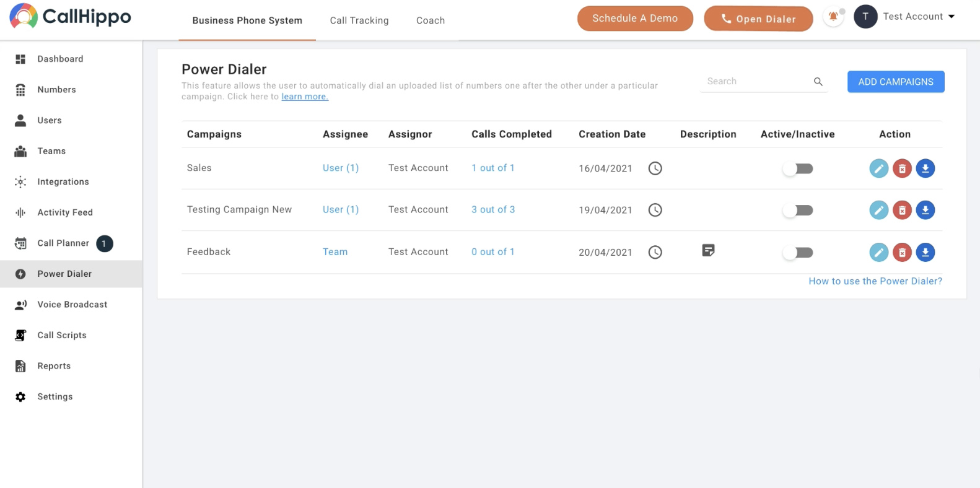Screen dimensions: 980x488
Task: Click 0 out of 1 calls for Feedback
Action: coord(493,251)
